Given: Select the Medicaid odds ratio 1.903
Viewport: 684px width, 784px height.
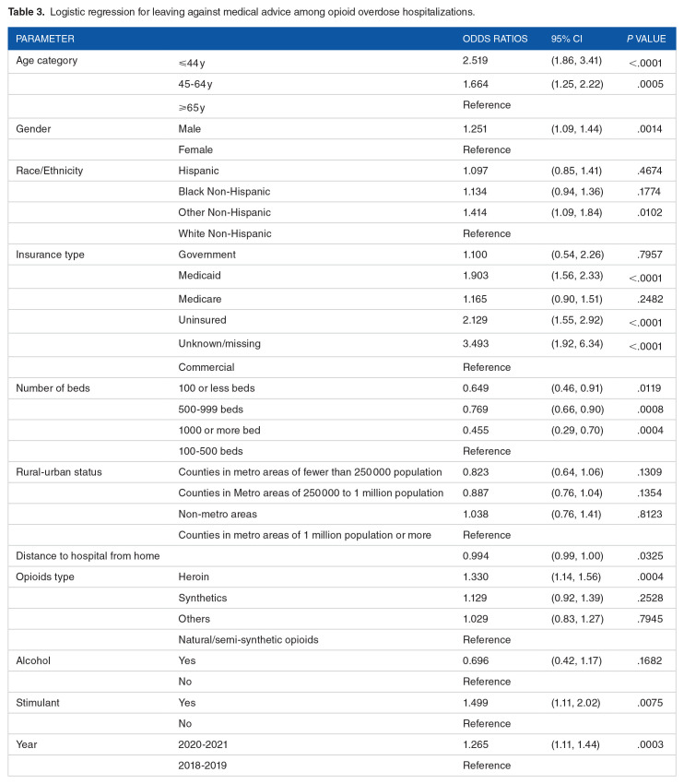Looking at the screenshot, I should coord(475,276).
